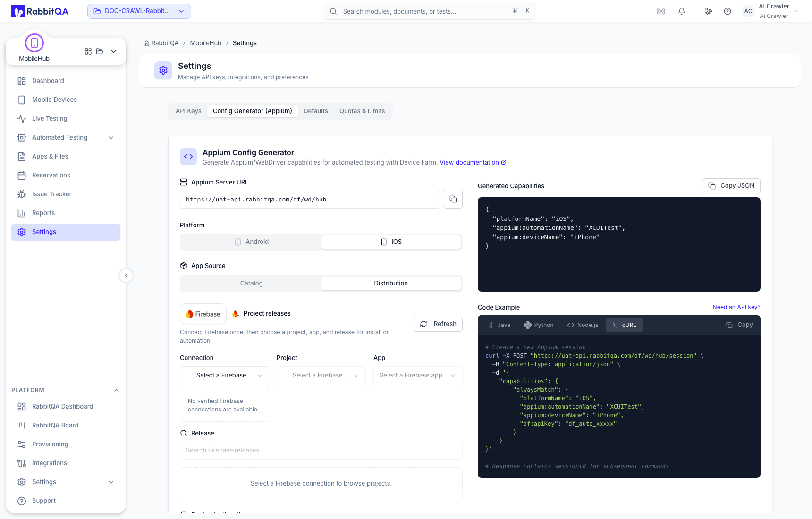The image size is (812, 519).
Task: Open RabbitQA Board
Action: click(66, 425)
